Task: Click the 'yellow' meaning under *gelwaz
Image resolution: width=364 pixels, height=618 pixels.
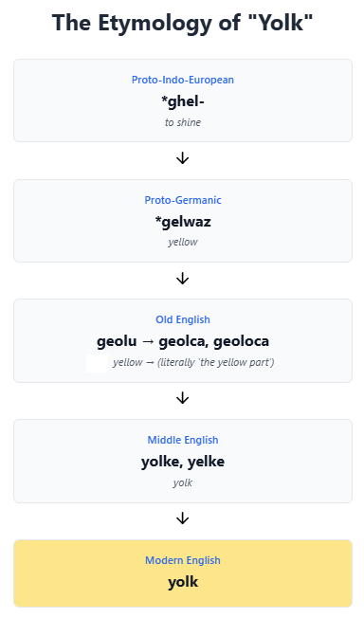Action: coord(183,242)
